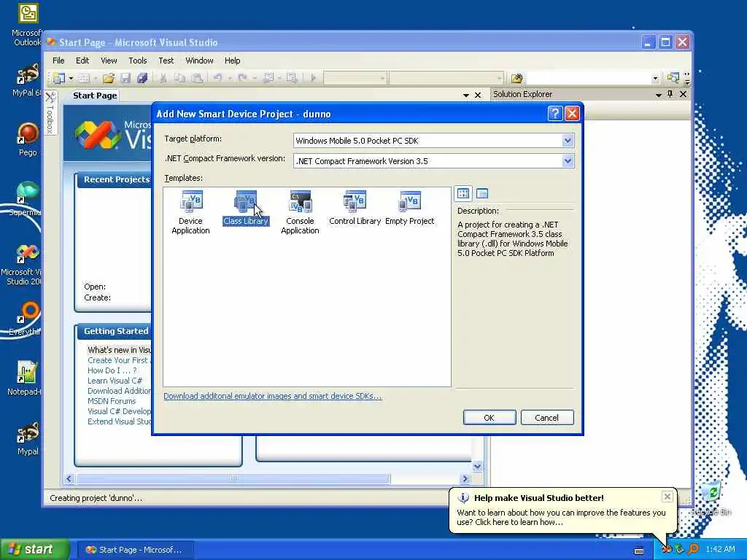Open the Edit menu

click(x=82, y=61)
